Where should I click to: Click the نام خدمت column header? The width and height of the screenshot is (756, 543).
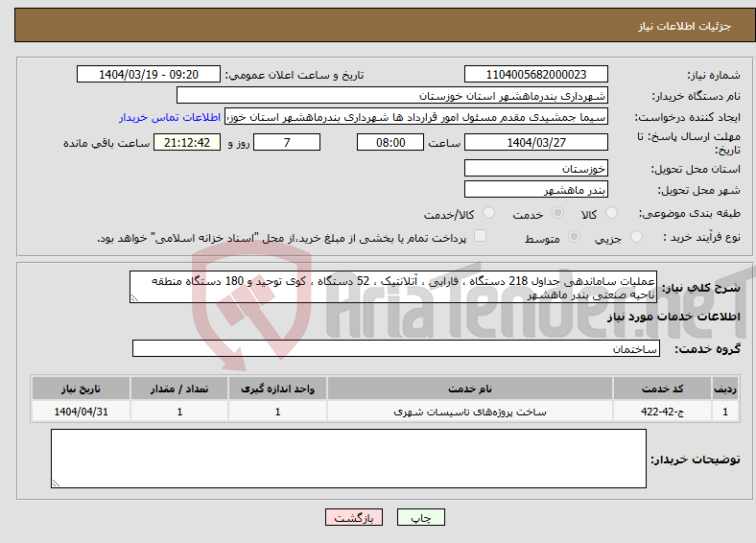(469, 389)
